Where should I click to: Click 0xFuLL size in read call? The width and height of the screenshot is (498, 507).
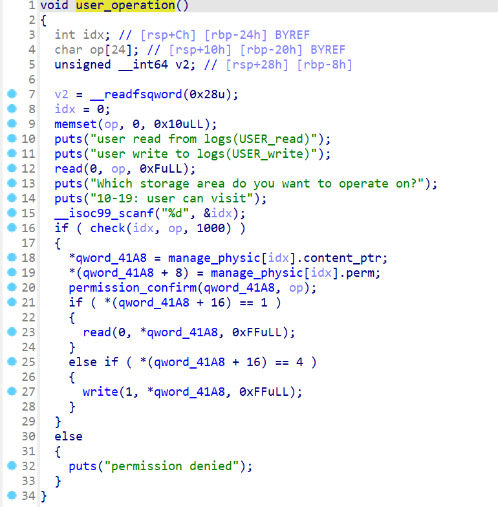[161, 169]
